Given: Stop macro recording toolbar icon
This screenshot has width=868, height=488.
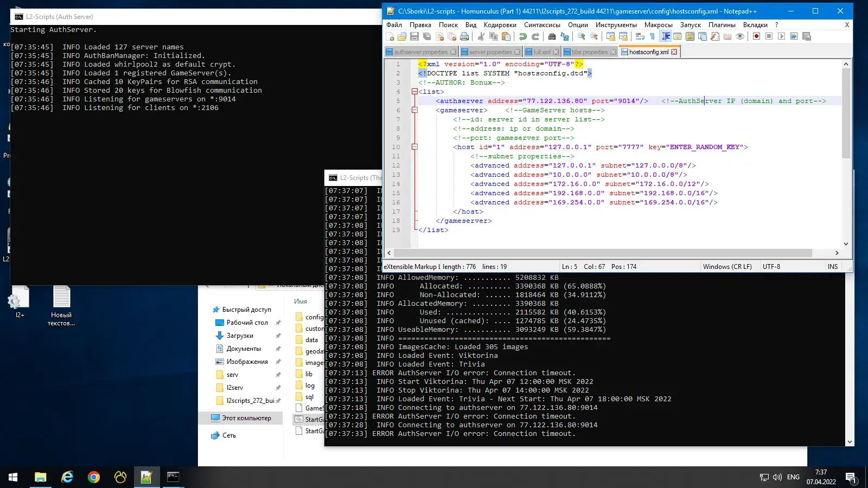Looking at the screenshot, I should [x=769, y=36].
